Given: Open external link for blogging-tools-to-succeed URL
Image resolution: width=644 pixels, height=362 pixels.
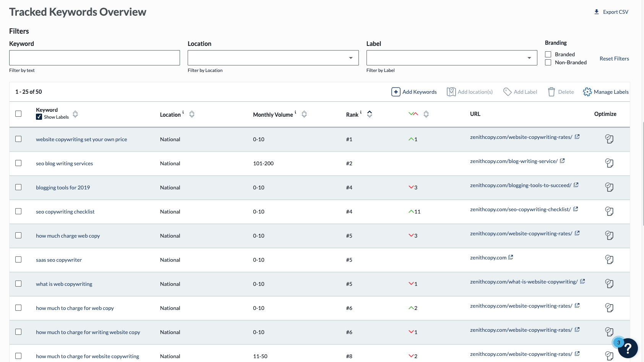Looking at the screenshot, I should pos(576,185).
